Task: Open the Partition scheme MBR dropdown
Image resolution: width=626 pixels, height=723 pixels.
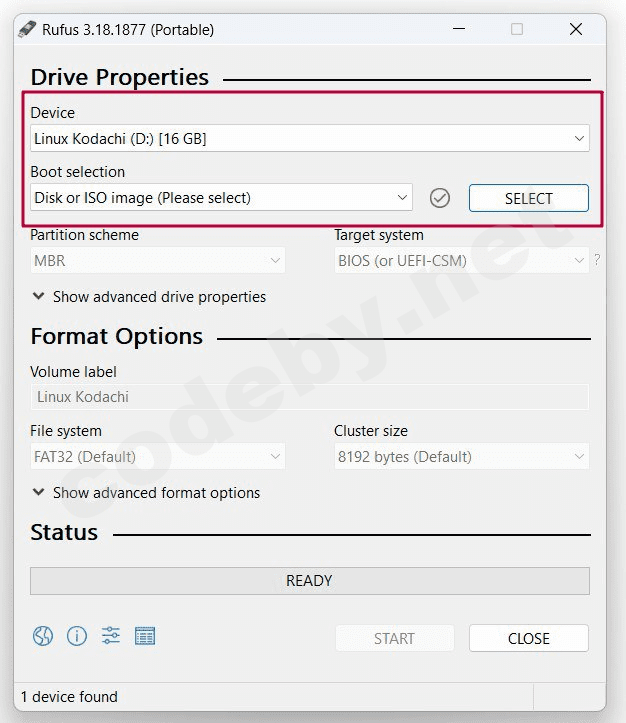Action: tap(158, 261)
